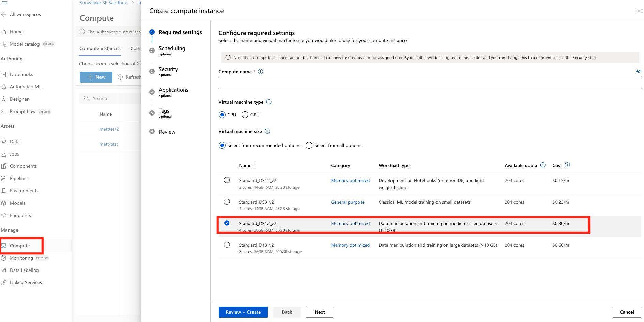Select the Standard_DS11_v2 radio button
644x322 pixels.
pyautogui.click(x=227, y=180)
